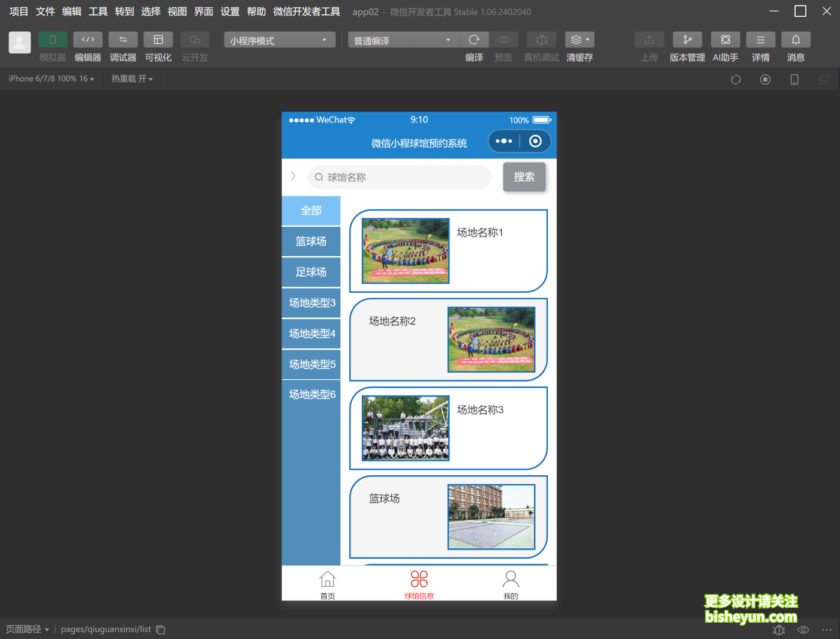Clear cache using the 清缓存 icon
Image resolution: width=840 pixels, height=639 pixels.
click(x=577, y=40)
